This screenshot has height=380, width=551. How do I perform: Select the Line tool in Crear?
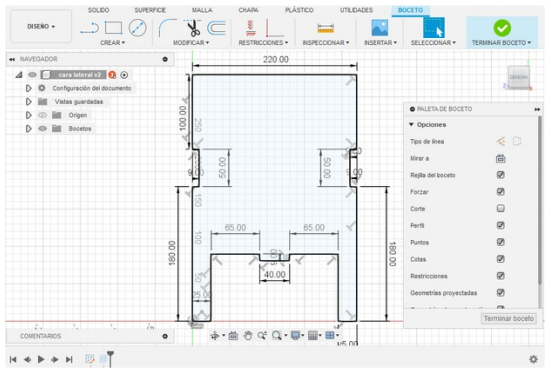coord(89,28)
